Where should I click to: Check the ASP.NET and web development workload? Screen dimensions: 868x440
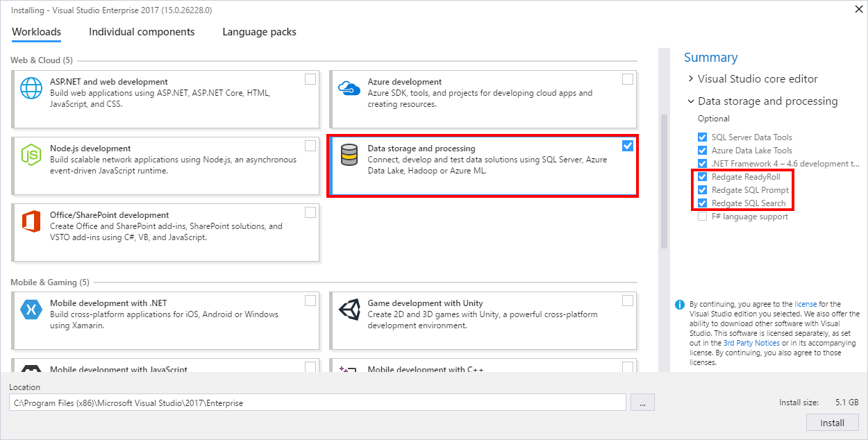click(310, 79)
